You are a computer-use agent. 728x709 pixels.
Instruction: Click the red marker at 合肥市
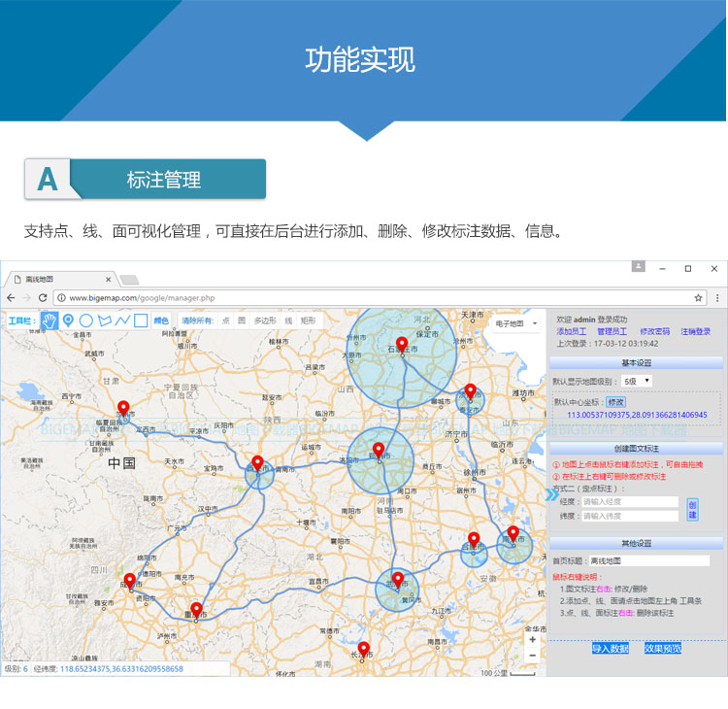(474, 540)
